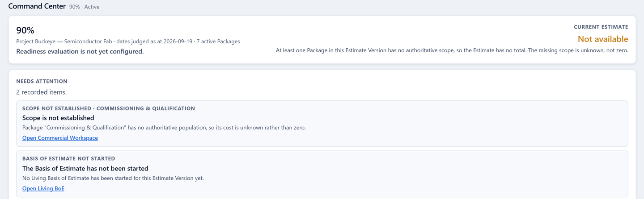Click 'The Basis of Estimate has not been started' title
This screenshot has width=644, height=199.
coord(85,169)
